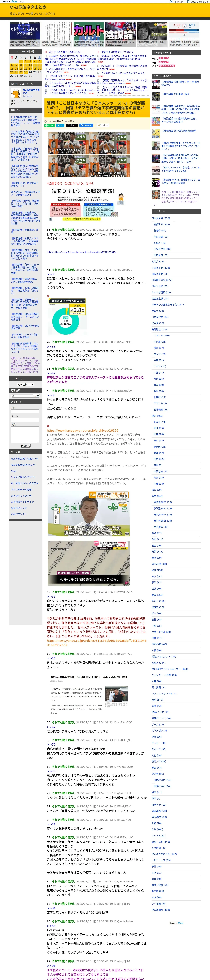Click the blue bookmark share button

click(x=60, y=125)
